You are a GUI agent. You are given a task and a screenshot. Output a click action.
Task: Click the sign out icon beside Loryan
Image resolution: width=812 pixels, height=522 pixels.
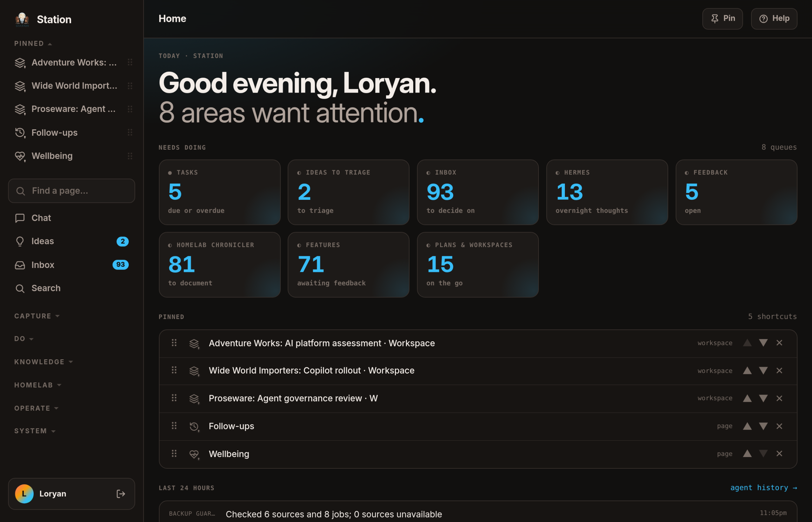[x=121, y=494]
